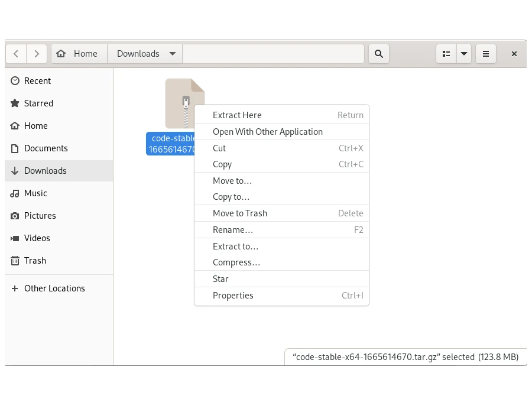Click the back navigation arrow
532x399 pixels.
pos(16,54)
